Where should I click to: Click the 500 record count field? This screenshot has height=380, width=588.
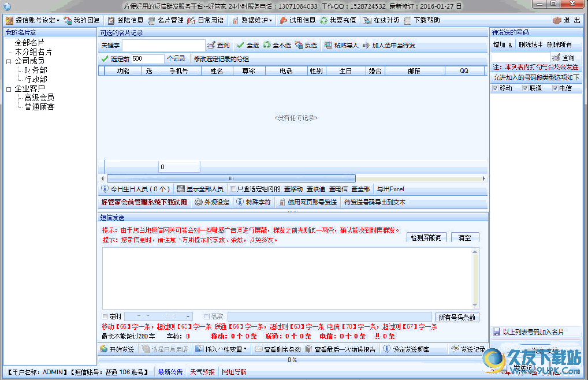[x=147, y=59]
